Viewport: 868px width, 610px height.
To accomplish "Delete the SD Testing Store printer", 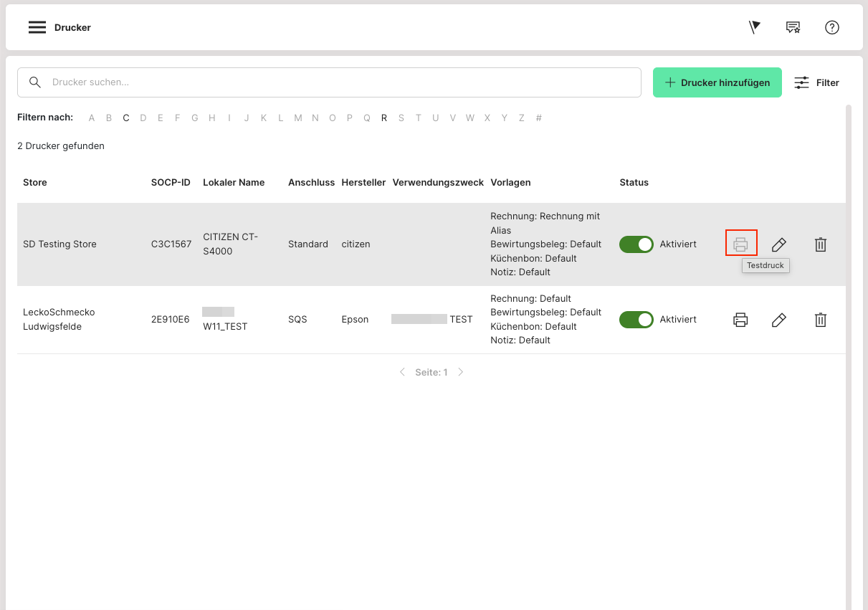I will click(x=821, y=244).
